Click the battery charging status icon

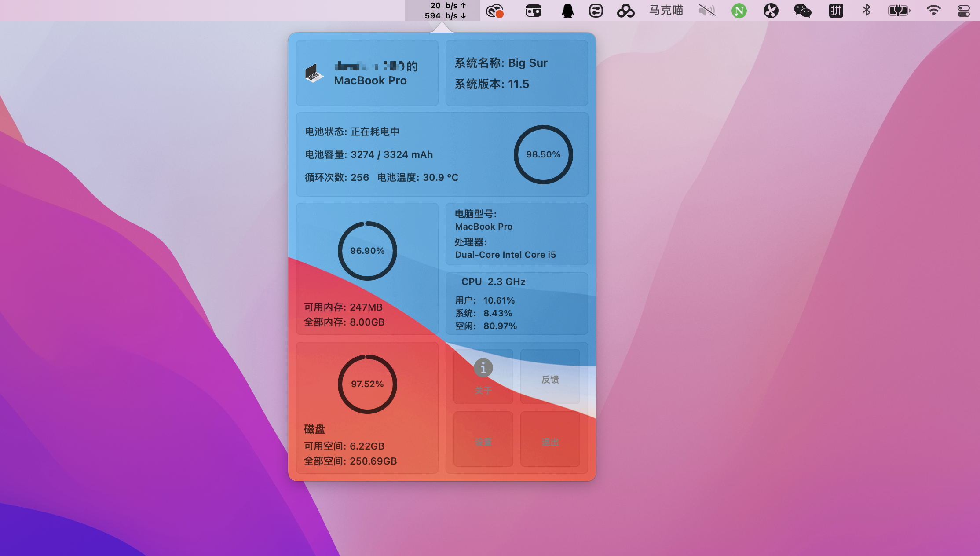click(x=899, y=11)
